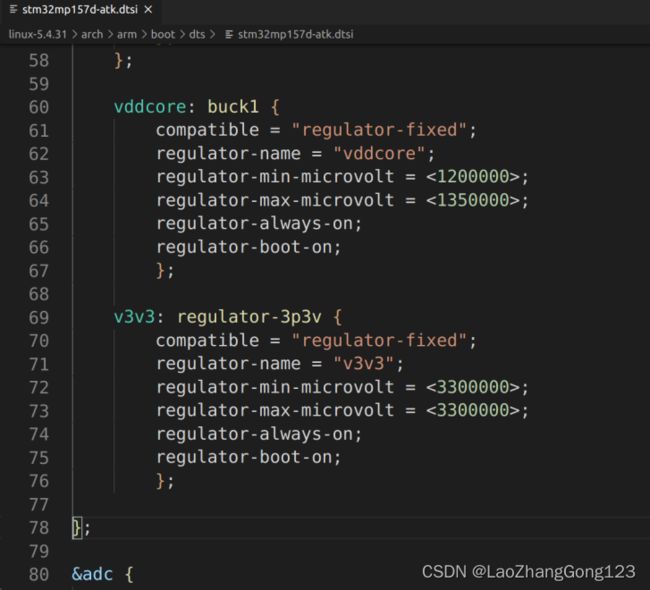This screenshot has height=590, width=650.
Task: Click the buck1 node name
Action: click(233, 107)
